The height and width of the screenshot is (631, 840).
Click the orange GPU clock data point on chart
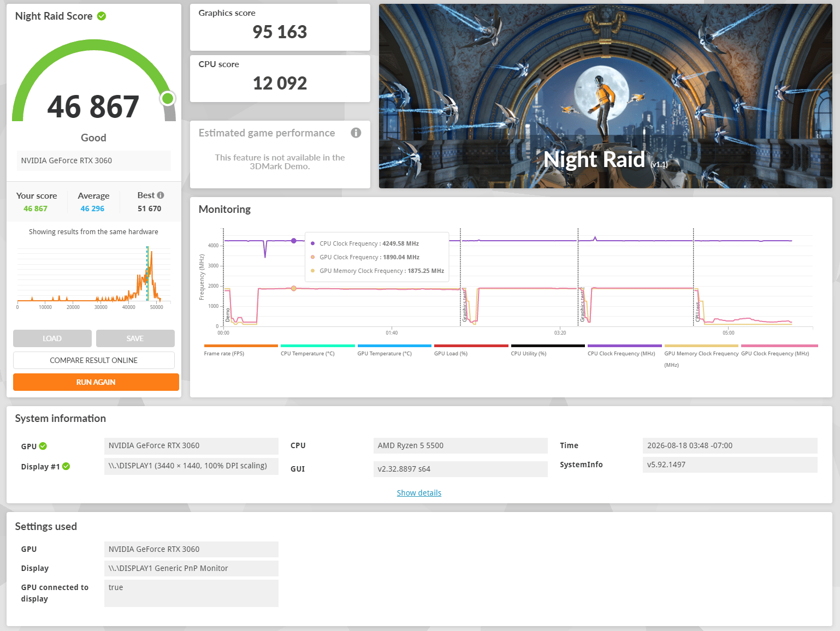[294, 288]
